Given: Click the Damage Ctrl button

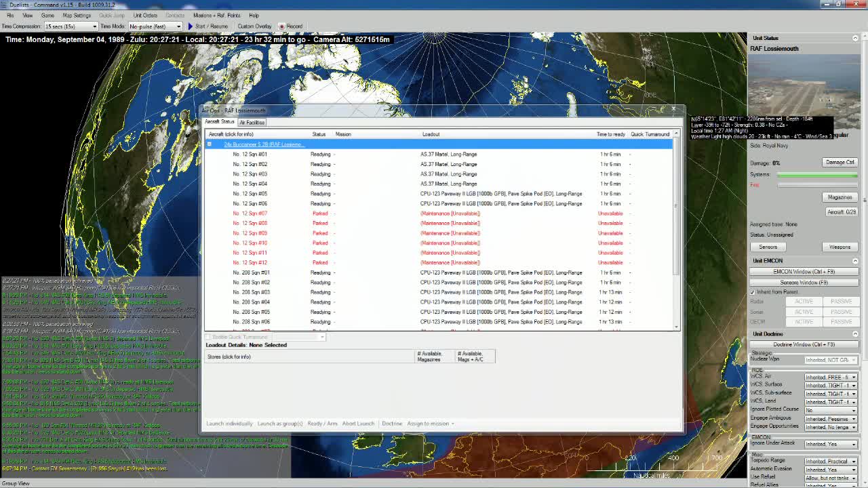Looking at the screenshot, I should pos(840,162).
